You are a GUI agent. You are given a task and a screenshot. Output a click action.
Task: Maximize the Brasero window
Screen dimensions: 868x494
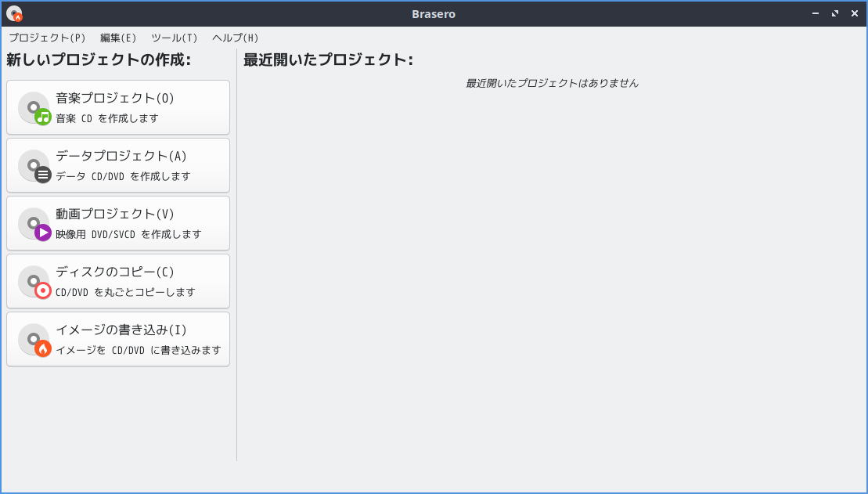pos(835,13)
